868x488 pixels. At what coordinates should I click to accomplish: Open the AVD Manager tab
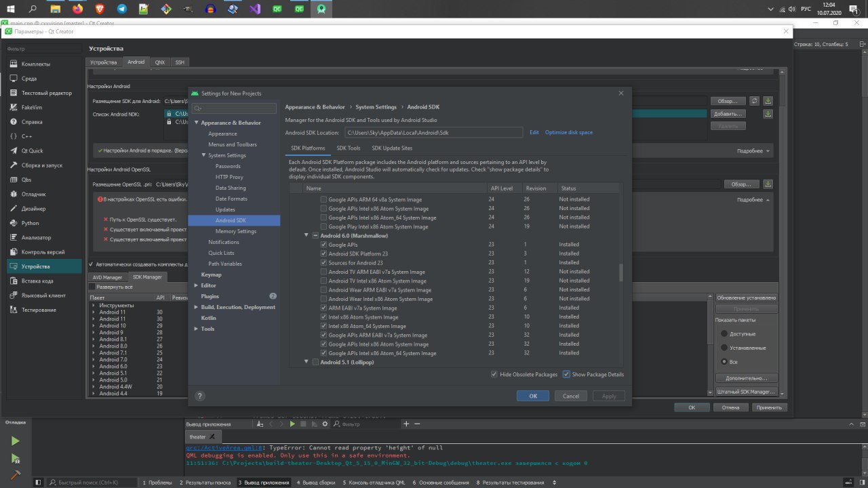click(x=107, y=277)
